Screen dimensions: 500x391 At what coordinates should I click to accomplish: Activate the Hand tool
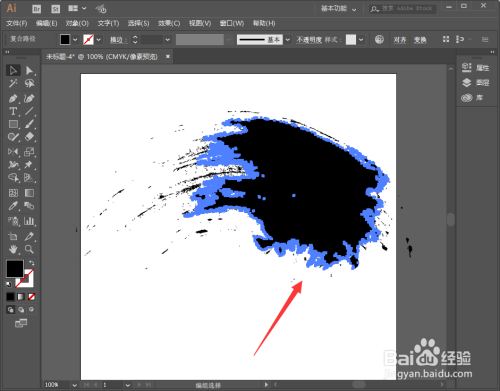(13, 249)
